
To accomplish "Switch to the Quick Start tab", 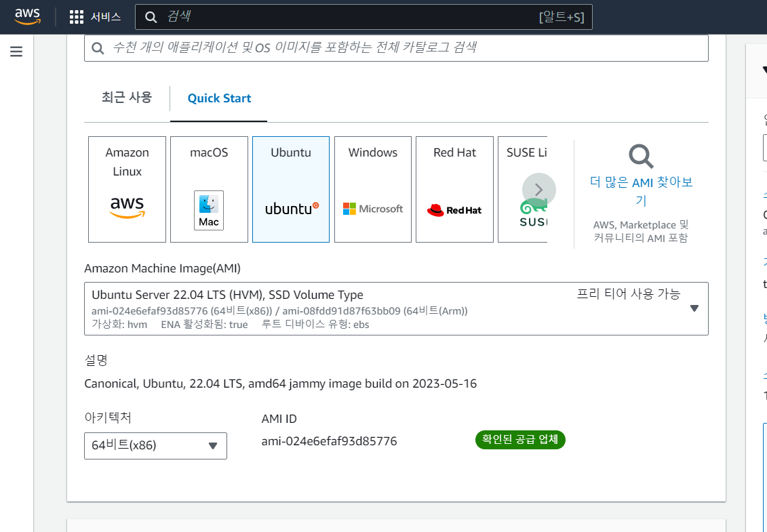I will [219, 98].
